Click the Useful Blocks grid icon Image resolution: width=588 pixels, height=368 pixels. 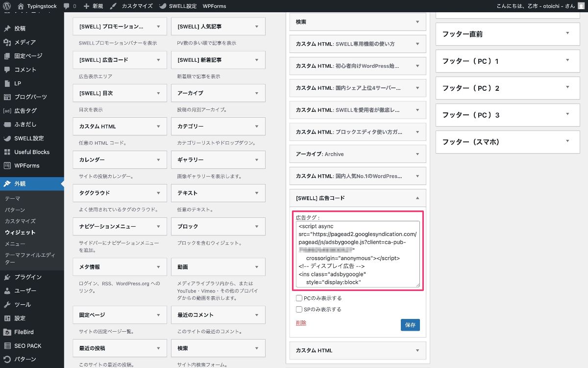tap(7, 152)
